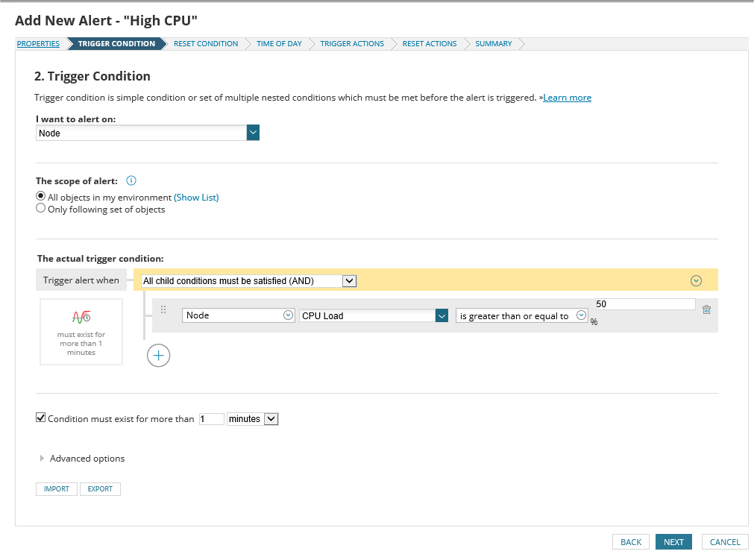Edit the 50 percent threshold value field
754x560 pixels.
pos(645,303)
